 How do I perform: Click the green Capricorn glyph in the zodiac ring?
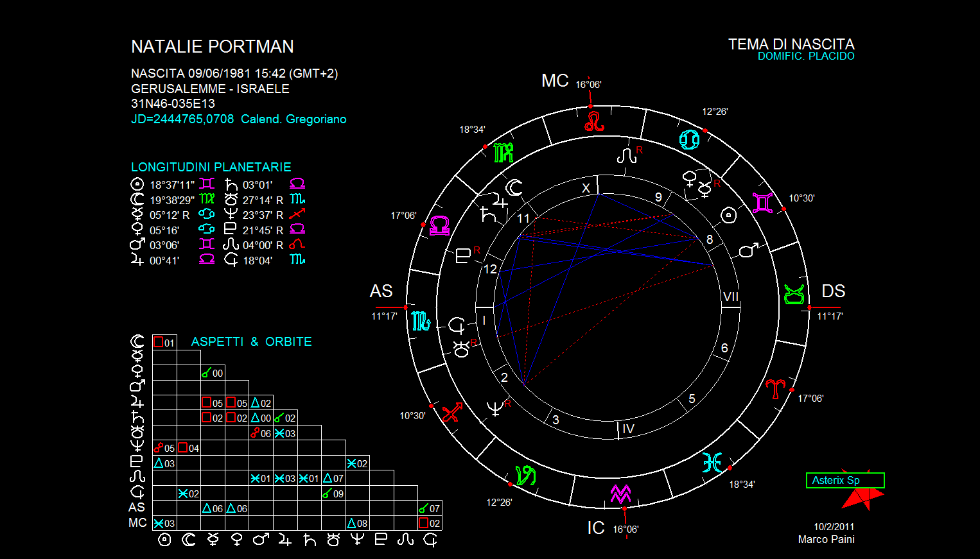point(526,475)
